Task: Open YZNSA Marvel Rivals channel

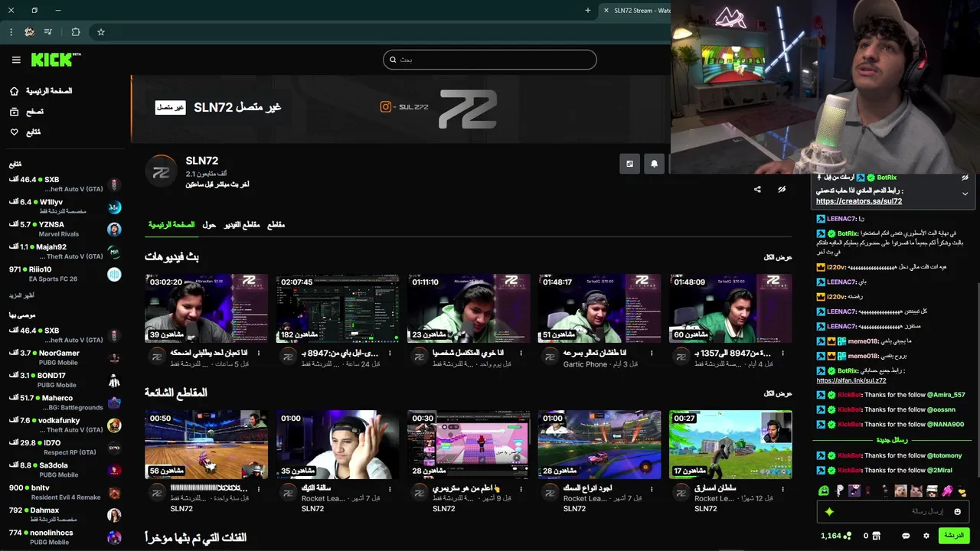Action: click(65, 230)
